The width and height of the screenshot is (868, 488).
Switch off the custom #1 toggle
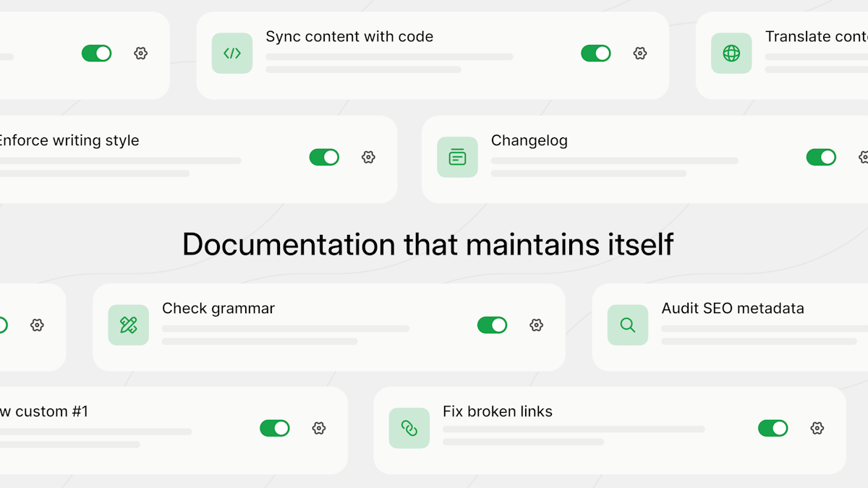point(275,428)
